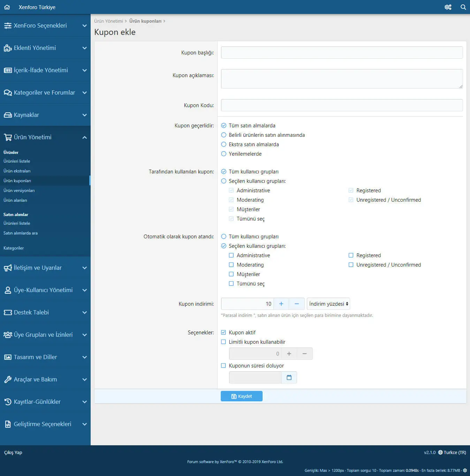Decrease Kupon indirimi with minus icon
Screen dimensions: 470x476
click(297, 304)
